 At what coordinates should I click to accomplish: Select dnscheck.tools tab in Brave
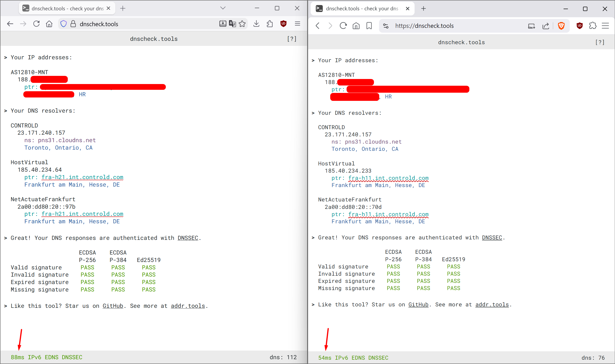point(361,9)
